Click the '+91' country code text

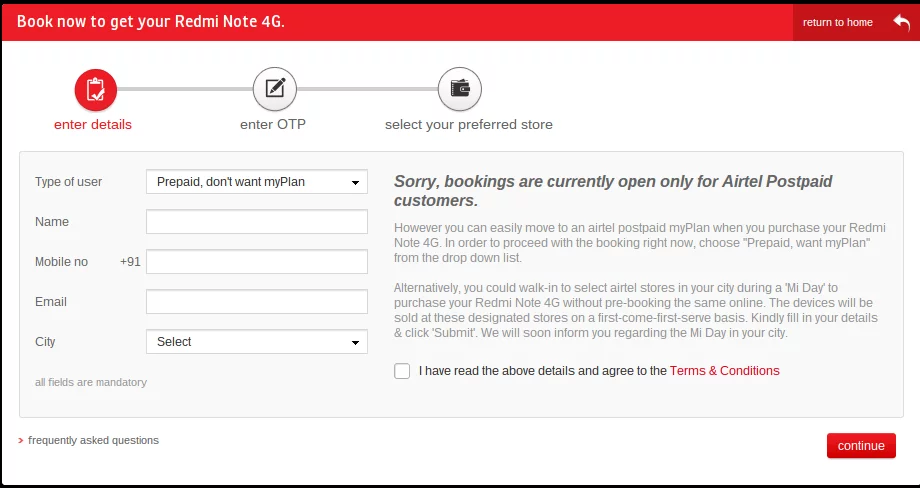point(130,262)
